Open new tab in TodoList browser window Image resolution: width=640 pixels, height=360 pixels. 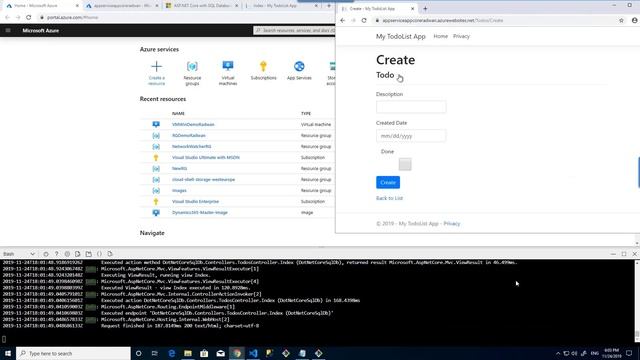(x=425, y=9)
